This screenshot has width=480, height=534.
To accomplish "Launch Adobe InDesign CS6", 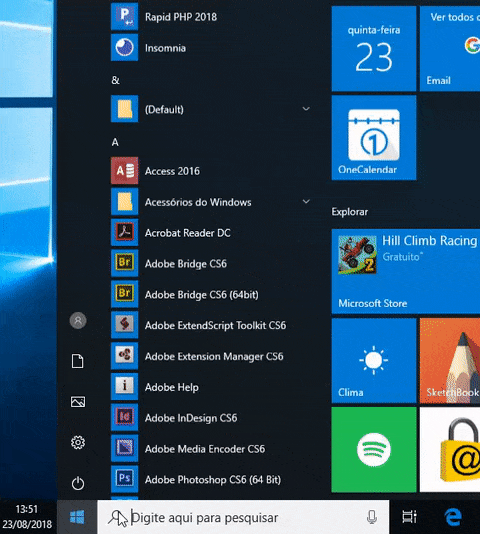I will point(211,418).
